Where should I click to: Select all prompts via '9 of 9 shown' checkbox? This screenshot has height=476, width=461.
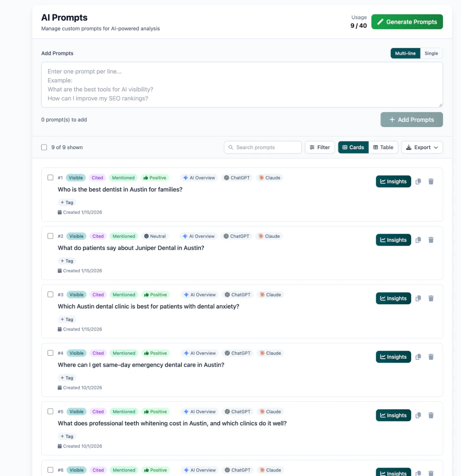point(44,147)
